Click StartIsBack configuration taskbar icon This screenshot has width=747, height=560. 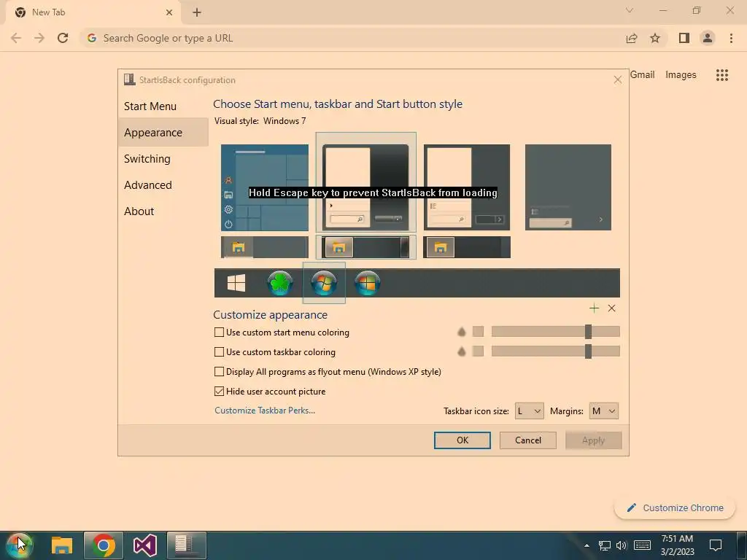click(x=186, y=545)
